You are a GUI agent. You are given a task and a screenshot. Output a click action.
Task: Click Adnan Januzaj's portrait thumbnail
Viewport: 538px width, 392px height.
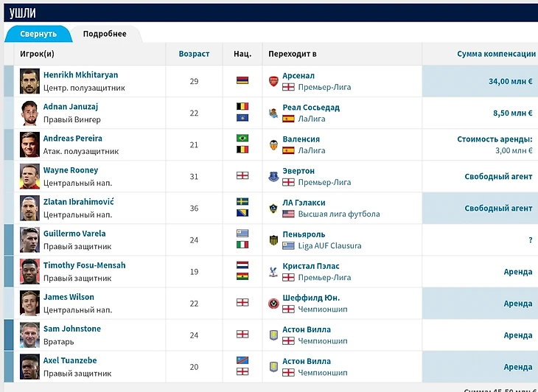(29, 113)
